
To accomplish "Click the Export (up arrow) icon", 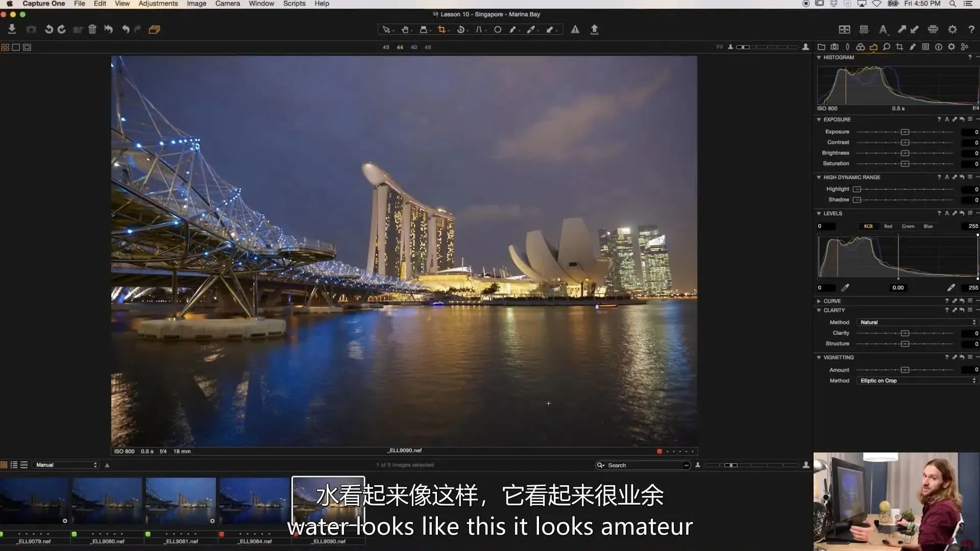I will pos(594,30).
